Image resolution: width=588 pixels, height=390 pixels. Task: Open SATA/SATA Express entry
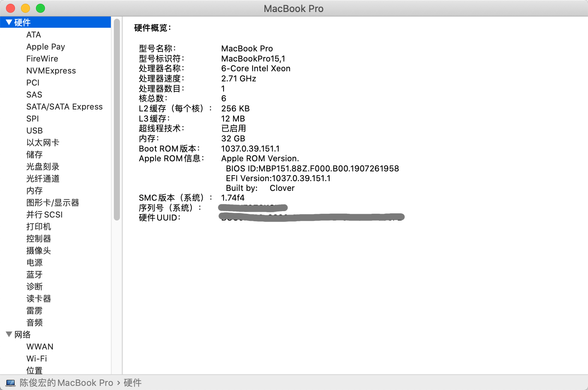tap(64, 106)
